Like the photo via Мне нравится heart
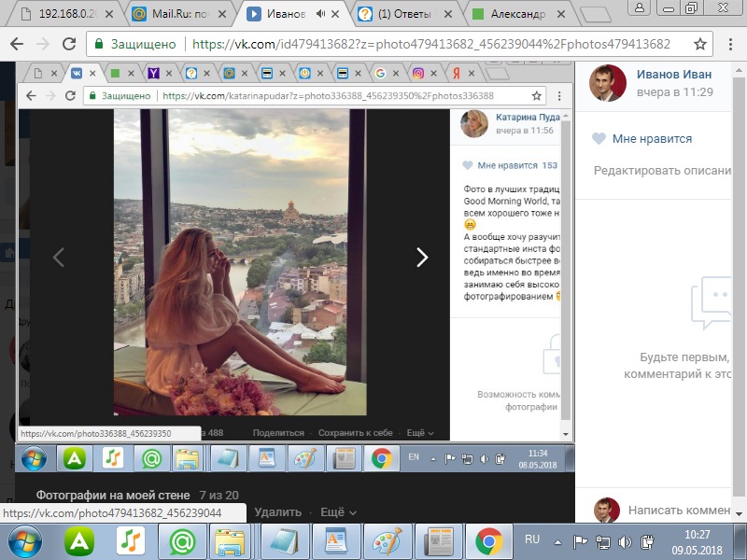The image size is (747, 560). click(641, 138)
